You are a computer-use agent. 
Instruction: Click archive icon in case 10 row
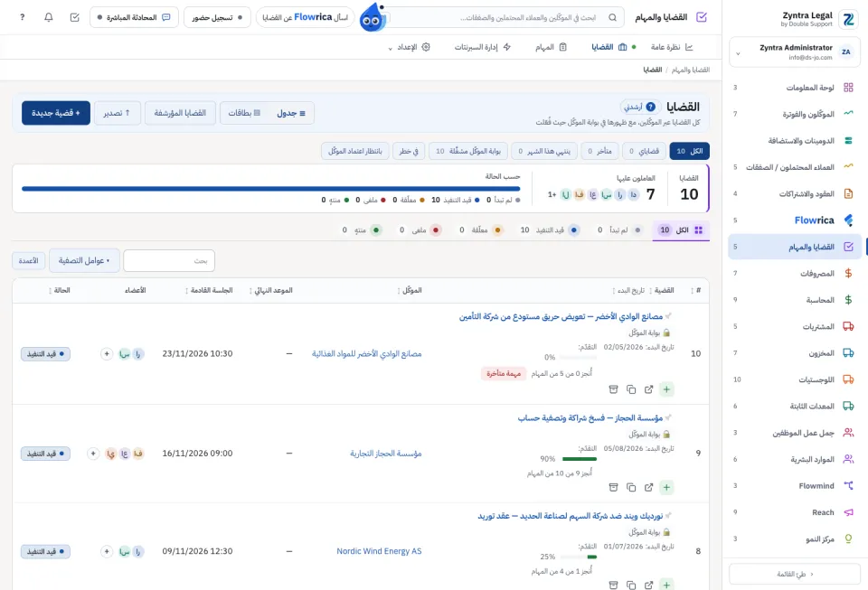tap(613, 389)
